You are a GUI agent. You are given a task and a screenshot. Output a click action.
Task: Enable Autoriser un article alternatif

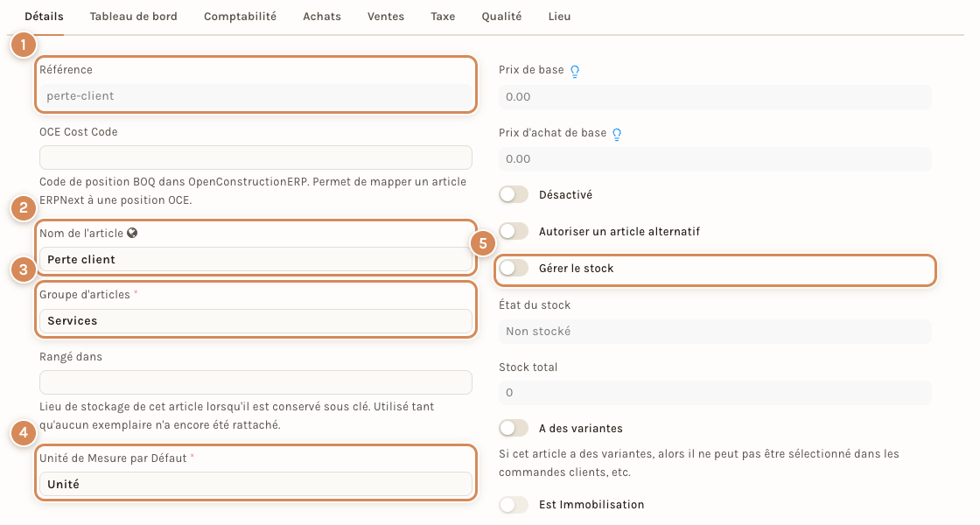point(514,231)
